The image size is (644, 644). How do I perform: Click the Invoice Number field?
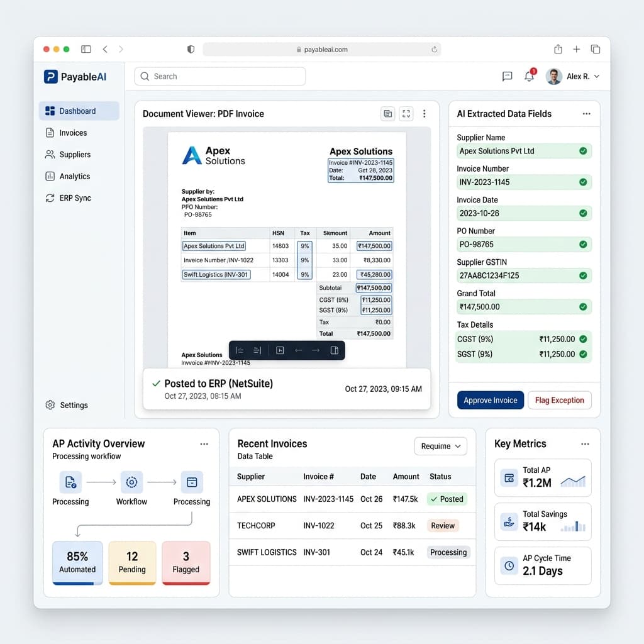click(524, 182)
